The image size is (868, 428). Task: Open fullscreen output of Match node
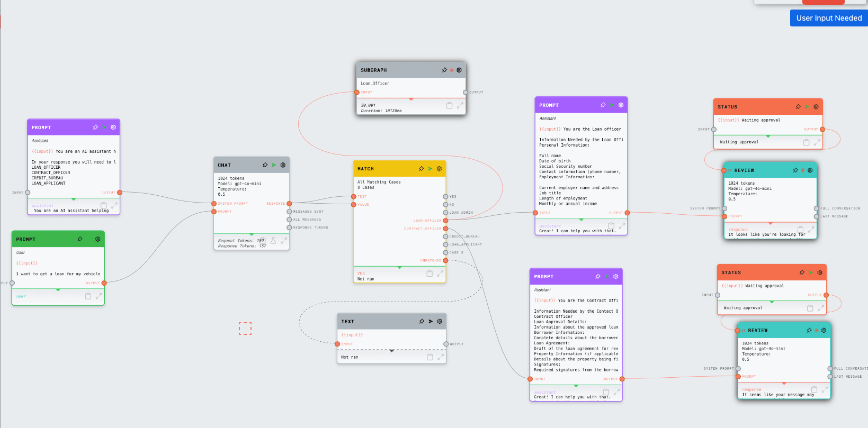click(440, 274)
